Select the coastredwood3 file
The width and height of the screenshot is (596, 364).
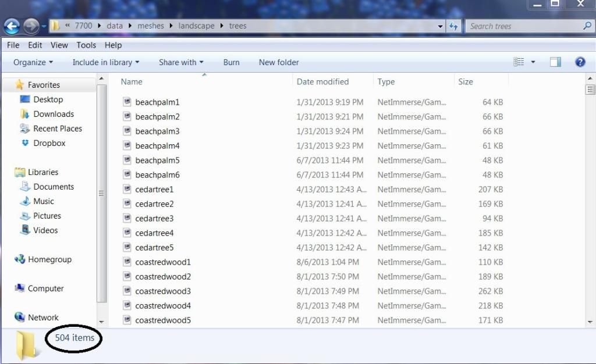[x=163, y=291]
